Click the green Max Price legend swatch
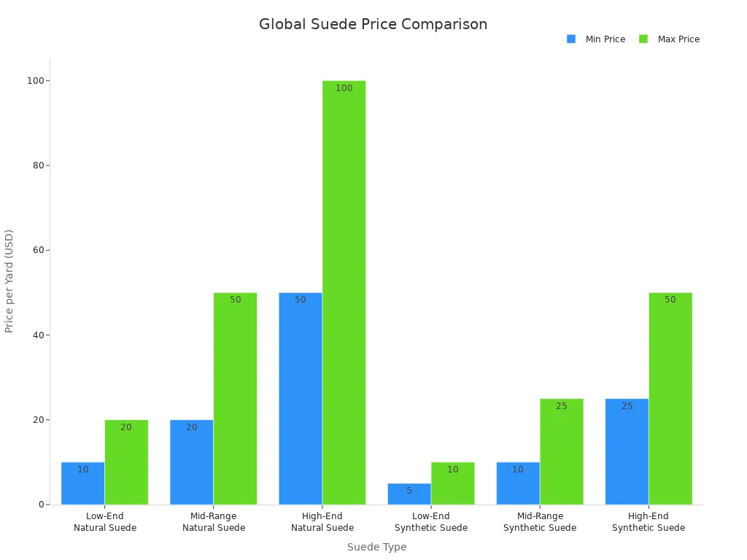 [x=643, y=39]
